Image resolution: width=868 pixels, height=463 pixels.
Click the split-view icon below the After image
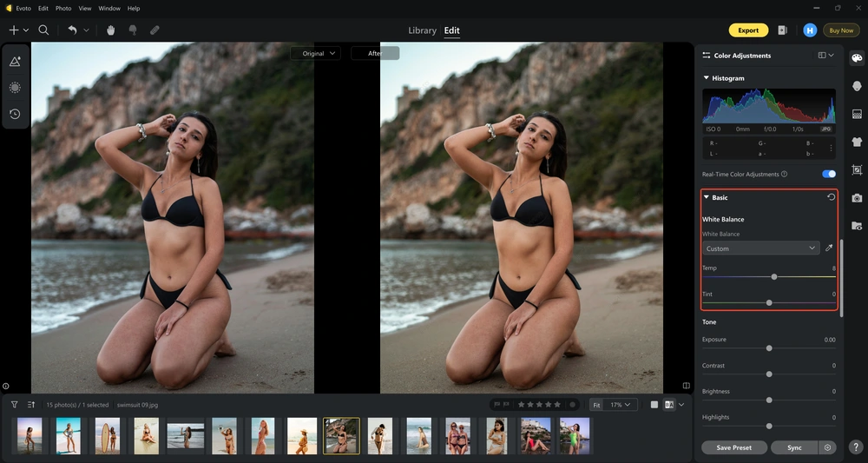pos(687,386)
